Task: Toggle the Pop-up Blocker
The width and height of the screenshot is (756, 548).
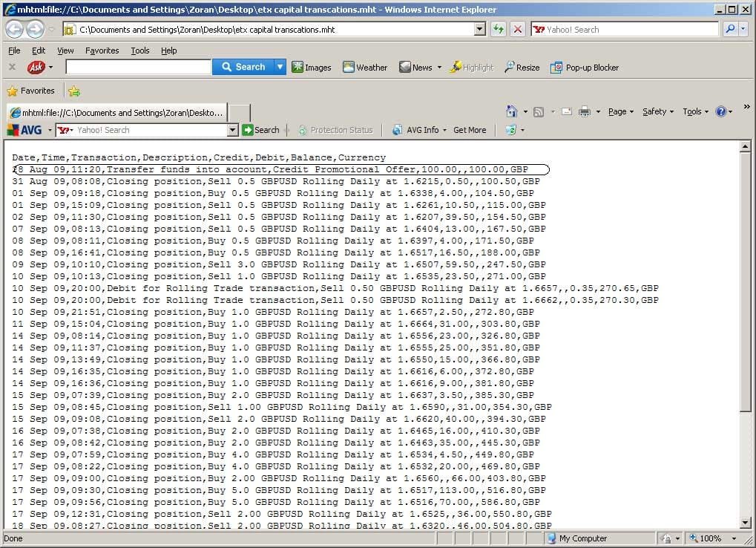Action: tap(585, 68)
